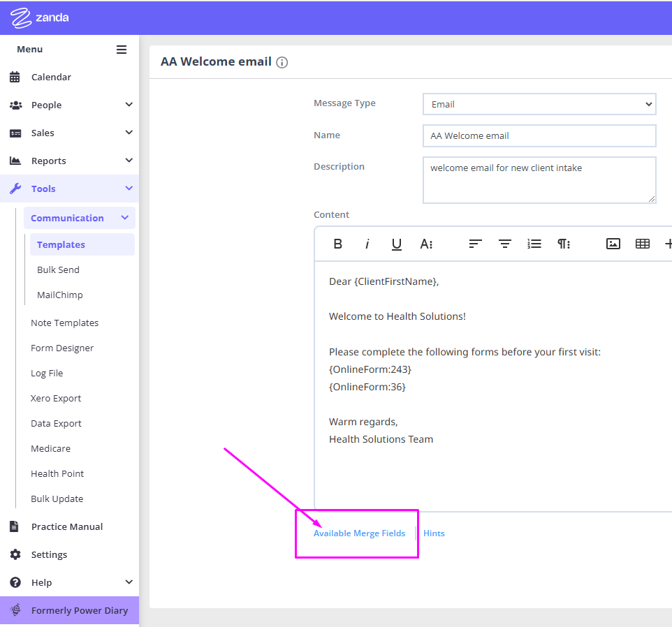Open the paragraph format options icon

564,244
